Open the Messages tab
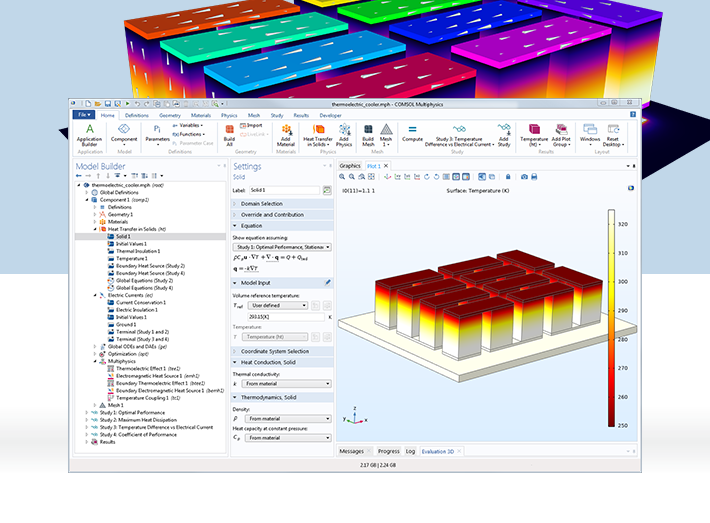 click(351, 451)
